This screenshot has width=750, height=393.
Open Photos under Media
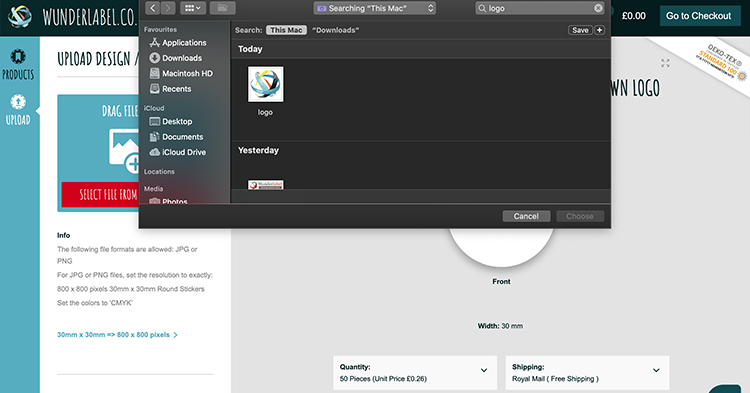pos(168,201)
